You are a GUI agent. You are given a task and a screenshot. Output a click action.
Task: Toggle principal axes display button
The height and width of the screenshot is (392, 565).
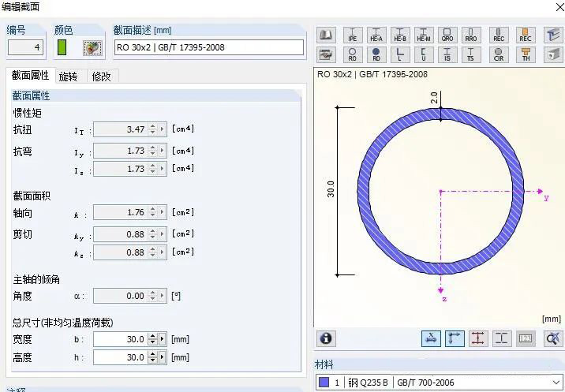click(x=455, y=338)
